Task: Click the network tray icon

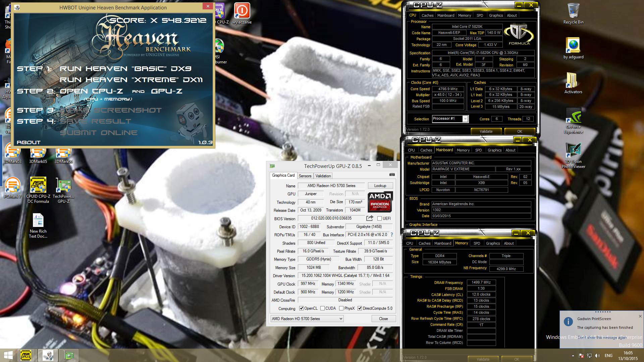Action: 589,356
